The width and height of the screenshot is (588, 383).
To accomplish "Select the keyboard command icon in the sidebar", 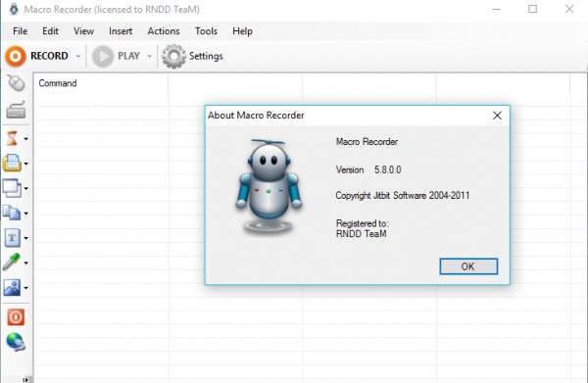I will pos(16,110).
